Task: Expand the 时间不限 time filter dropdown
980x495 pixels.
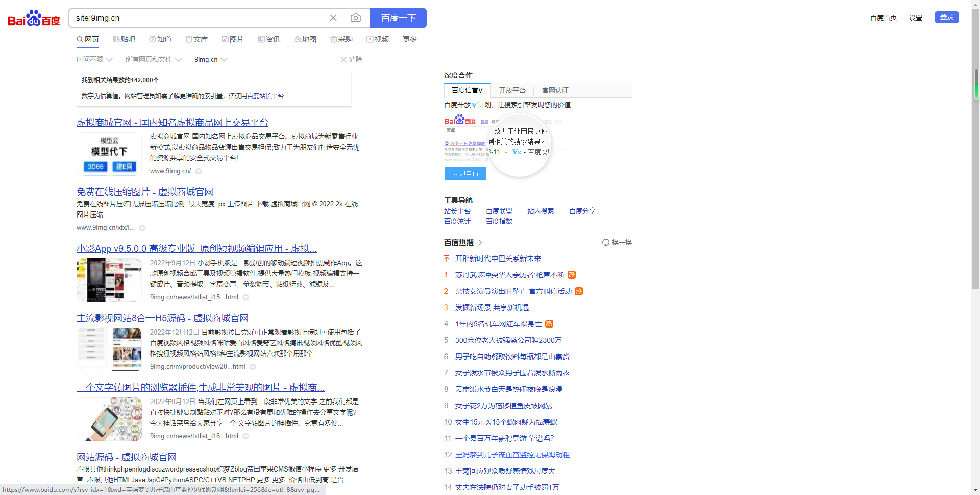Action: click(94, 59)
